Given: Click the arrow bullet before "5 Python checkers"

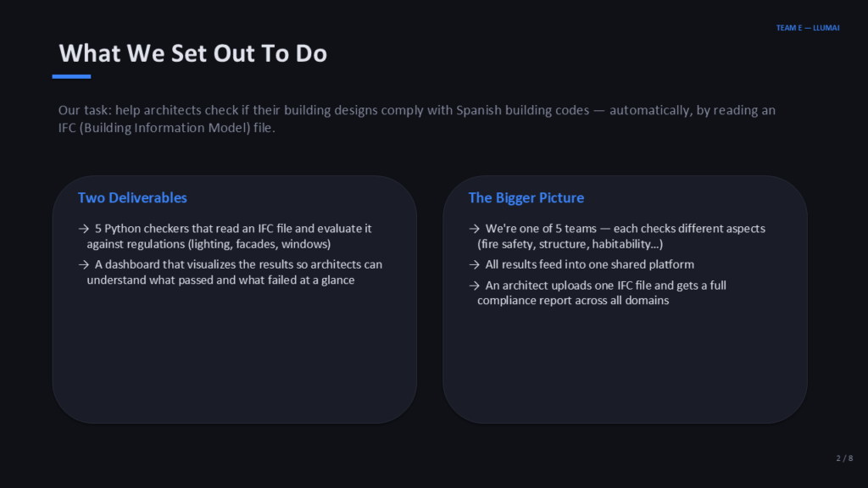Looking at the screenshot, I should pos(83,229).
